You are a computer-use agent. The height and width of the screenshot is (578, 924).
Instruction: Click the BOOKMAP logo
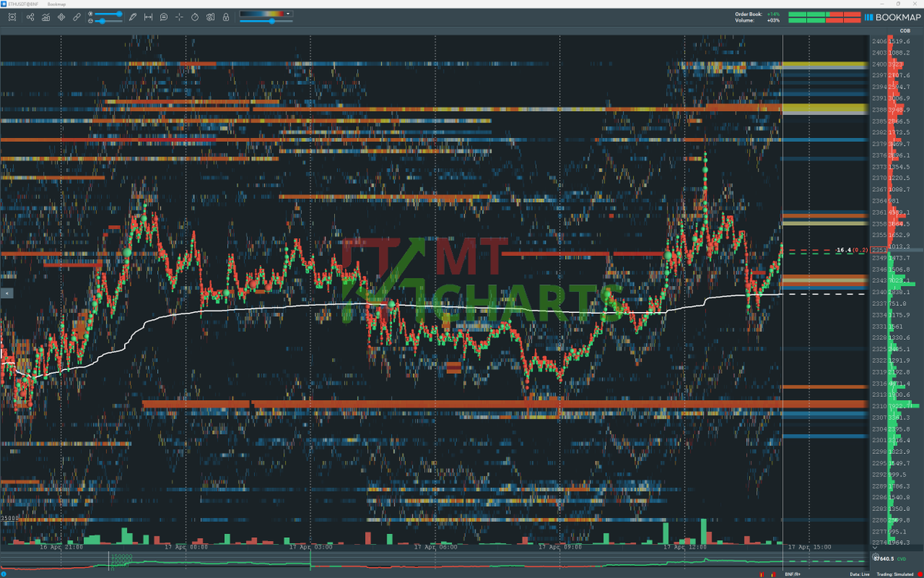[x=891, y=16]
